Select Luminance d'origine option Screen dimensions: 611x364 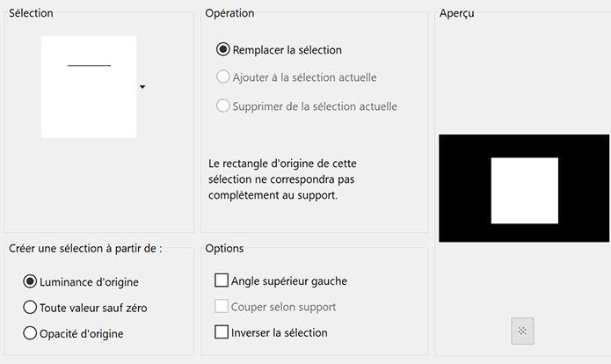31,281
